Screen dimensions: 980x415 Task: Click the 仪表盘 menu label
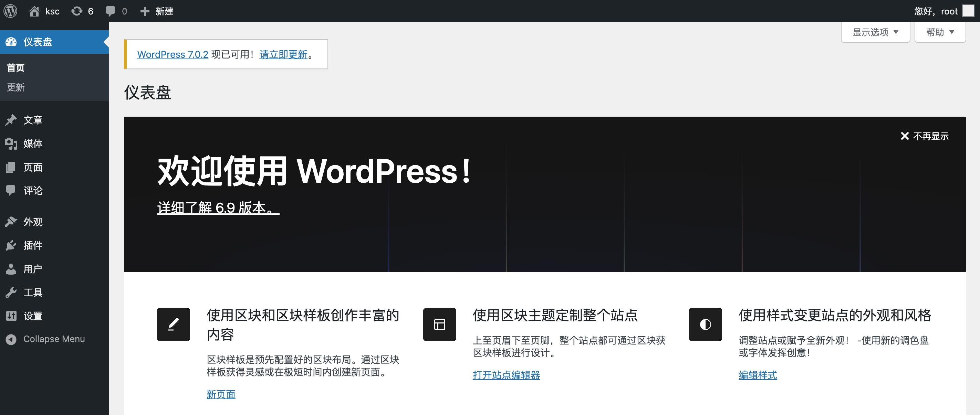[x=38, y=42]
